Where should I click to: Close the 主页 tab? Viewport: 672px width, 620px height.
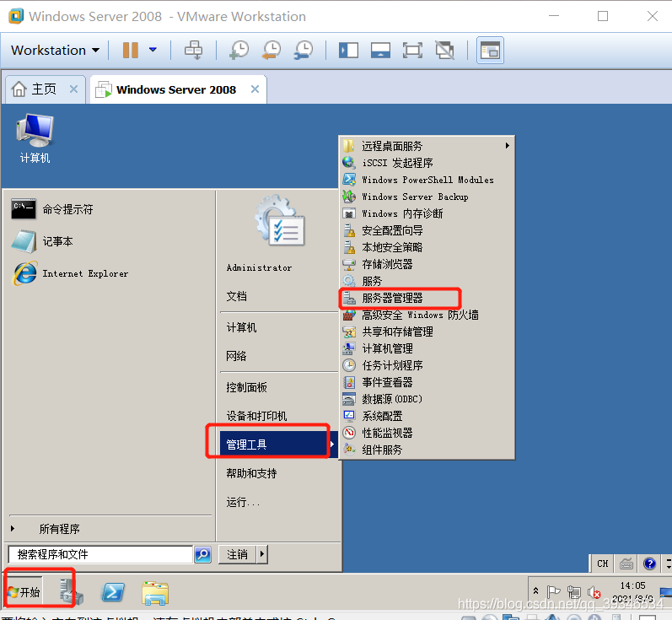[73, 89]
